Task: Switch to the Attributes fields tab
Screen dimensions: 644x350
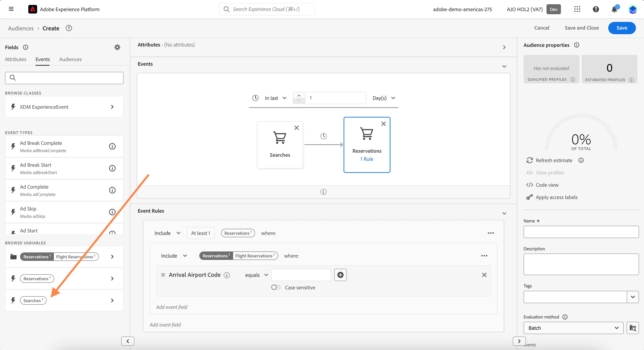Action: pyautogui.click(x=16, y=59)
